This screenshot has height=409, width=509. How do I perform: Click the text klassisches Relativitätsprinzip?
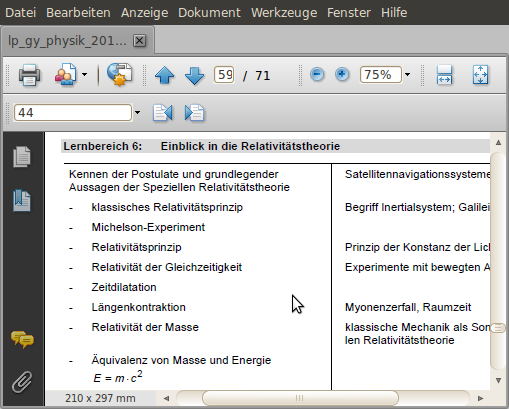[167, 207]
